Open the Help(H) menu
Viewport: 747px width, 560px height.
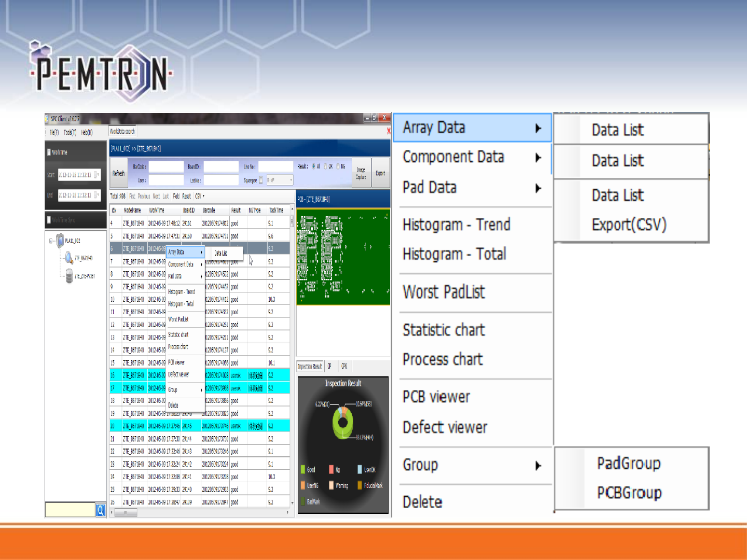[87, 133]
